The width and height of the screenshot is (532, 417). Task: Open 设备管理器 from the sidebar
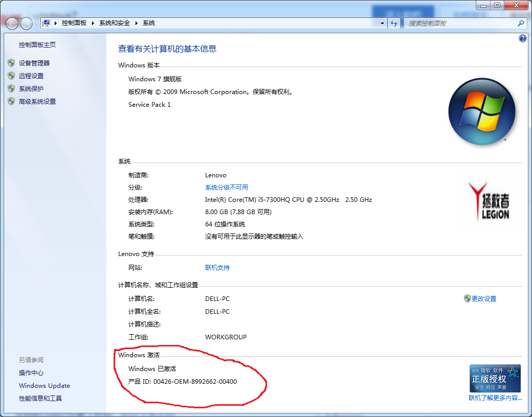click(34, 63)
